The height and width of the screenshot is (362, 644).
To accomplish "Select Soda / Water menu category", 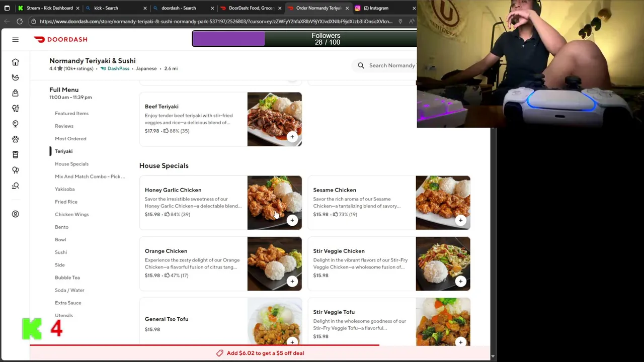I will click(69, 290).
